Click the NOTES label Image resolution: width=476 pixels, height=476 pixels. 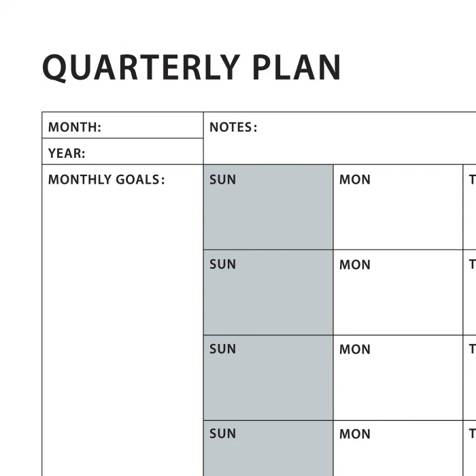(x=233, y=127)
